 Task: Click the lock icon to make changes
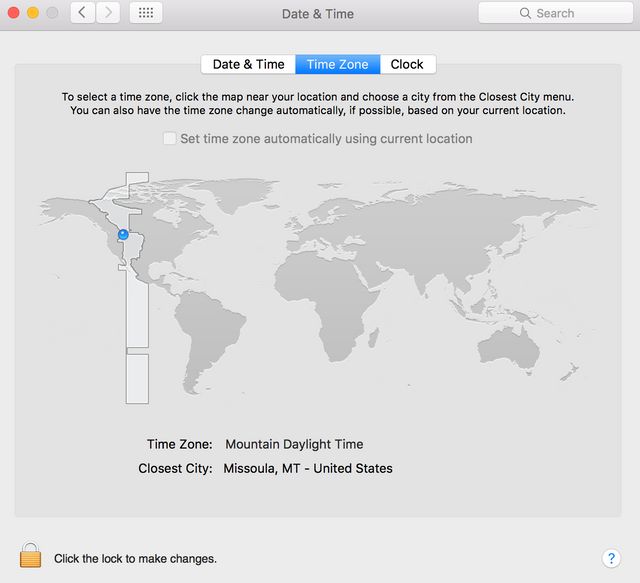coord(31,555)
